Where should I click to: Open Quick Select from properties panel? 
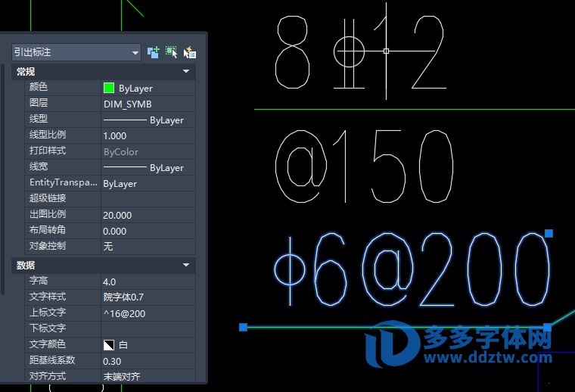[x=190, y=52]
